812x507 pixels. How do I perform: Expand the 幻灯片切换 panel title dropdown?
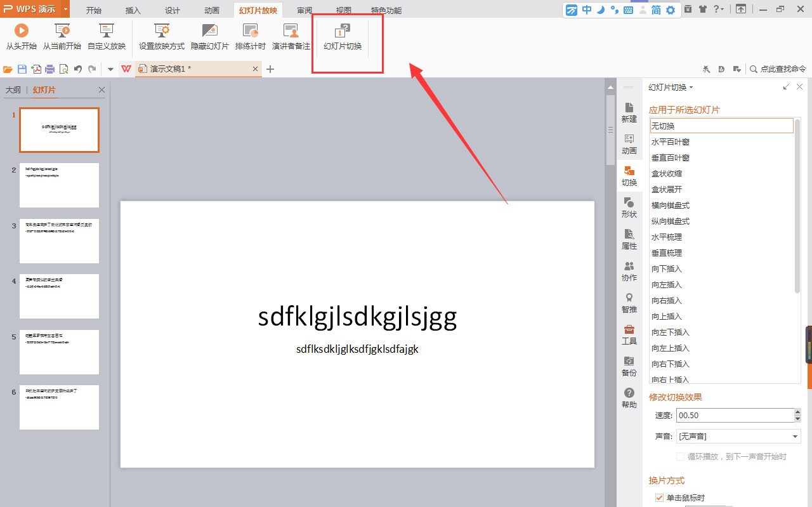point(691,88)
